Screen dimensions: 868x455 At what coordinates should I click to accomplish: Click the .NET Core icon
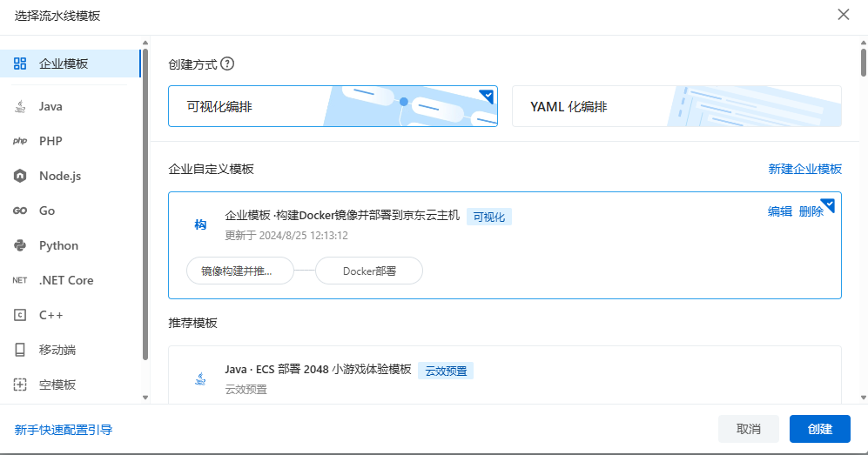pos(20,280)
